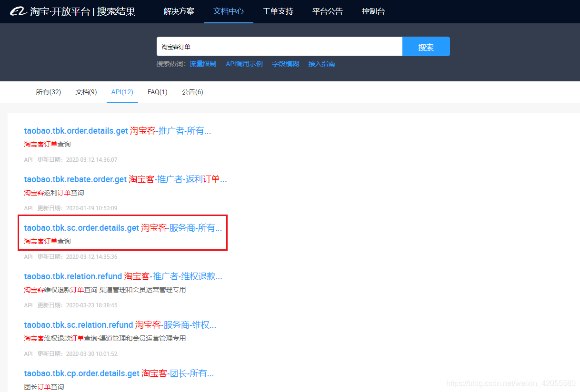Image resolution: width=580 pixels, height=392 pixels.
Task: Click the 淘宝客返利订单查询 description text
Action: click(x=54, y=193)
